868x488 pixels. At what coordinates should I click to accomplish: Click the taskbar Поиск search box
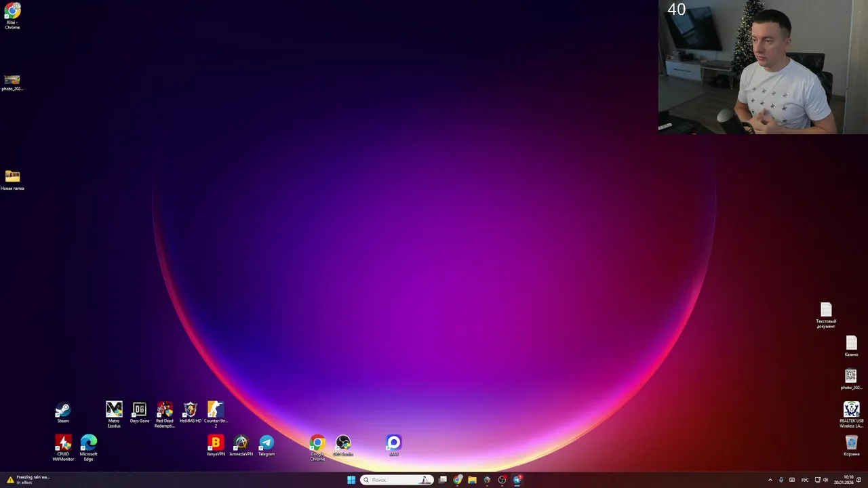pyautogui.click(x=397, y=480)
